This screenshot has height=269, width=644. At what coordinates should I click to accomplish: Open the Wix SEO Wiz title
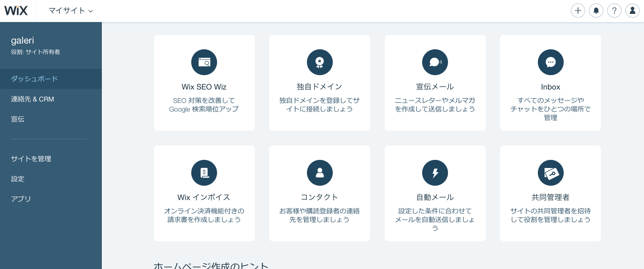pos(204,87)
